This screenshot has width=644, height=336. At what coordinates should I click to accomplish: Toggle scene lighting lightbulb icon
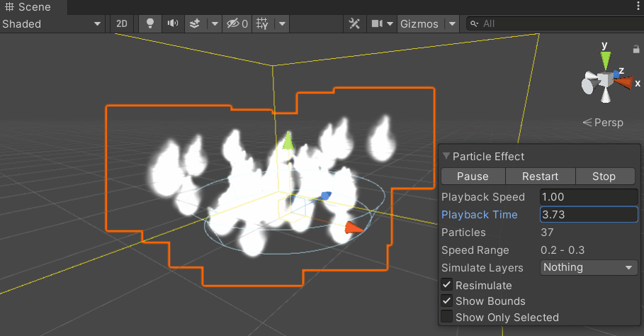150,24
